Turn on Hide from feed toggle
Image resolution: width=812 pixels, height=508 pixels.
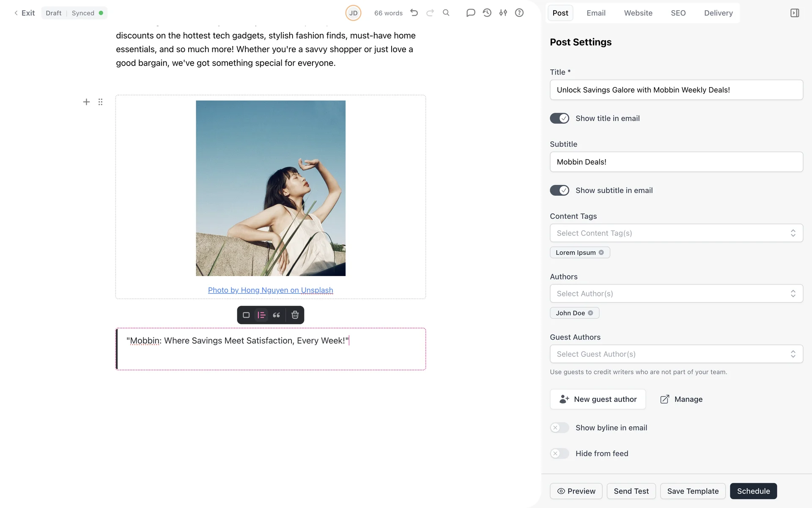point(559,453)
